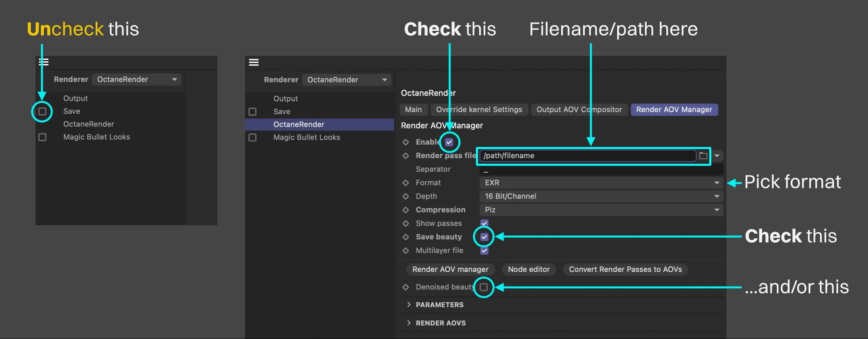
Task: Select OctaneRender item in left panel list
Action: pos(89,124)
